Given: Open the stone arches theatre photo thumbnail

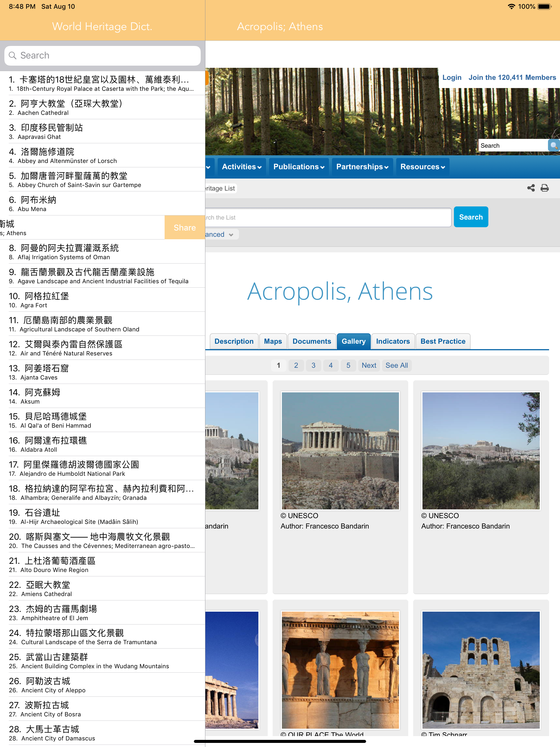Looking at the screenshot, I should click(481, 670).
